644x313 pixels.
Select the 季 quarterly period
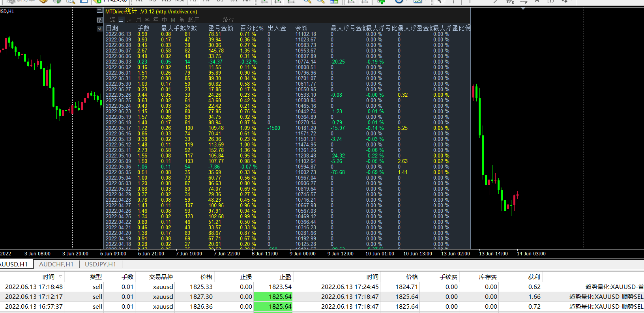coord(147,20)
